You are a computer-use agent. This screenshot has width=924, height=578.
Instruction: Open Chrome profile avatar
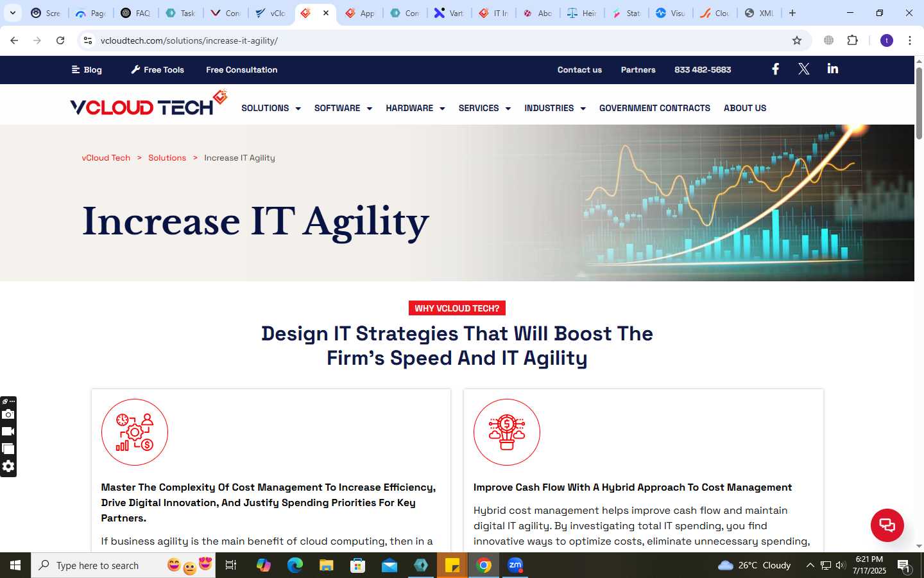[x=886, y=40]
